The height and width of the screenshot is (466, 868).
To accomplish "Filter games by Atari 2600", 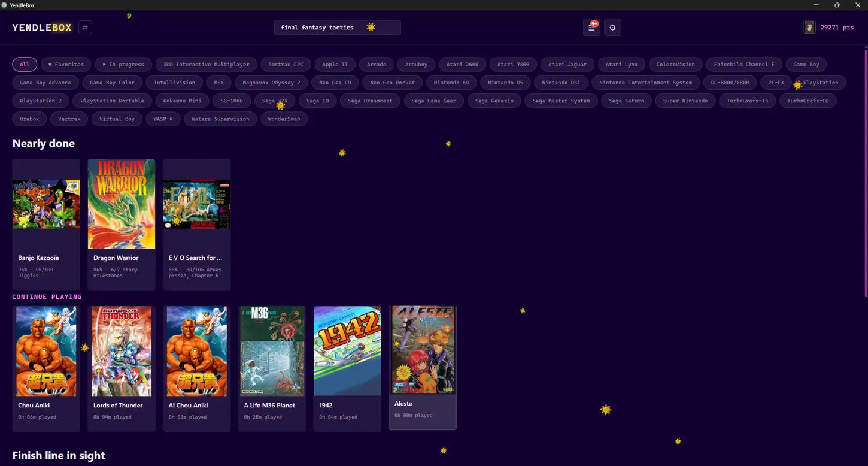I will 463,65.
